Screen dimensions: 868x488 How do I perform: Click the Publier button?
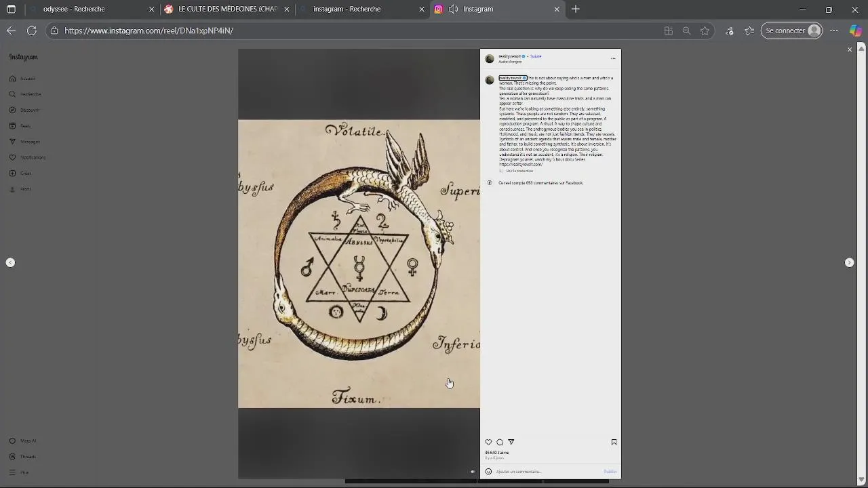(x=610, y=472)
